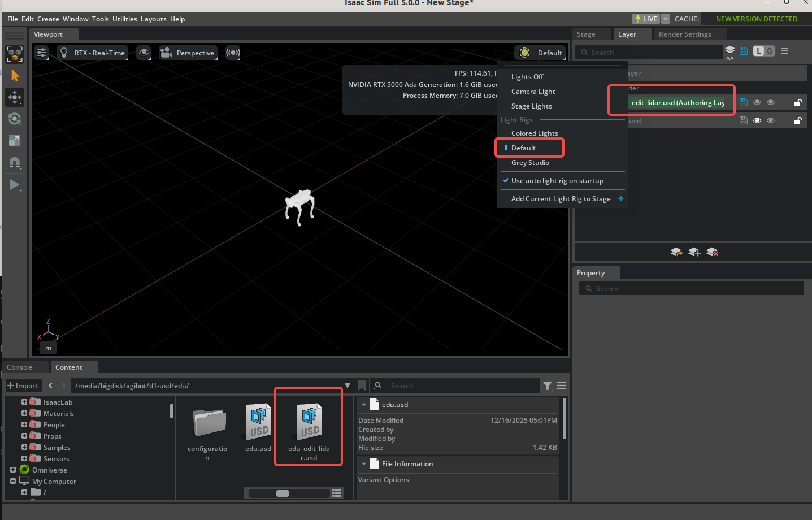Save the edit_lidar.usd authoring layer

pos(744,102)
